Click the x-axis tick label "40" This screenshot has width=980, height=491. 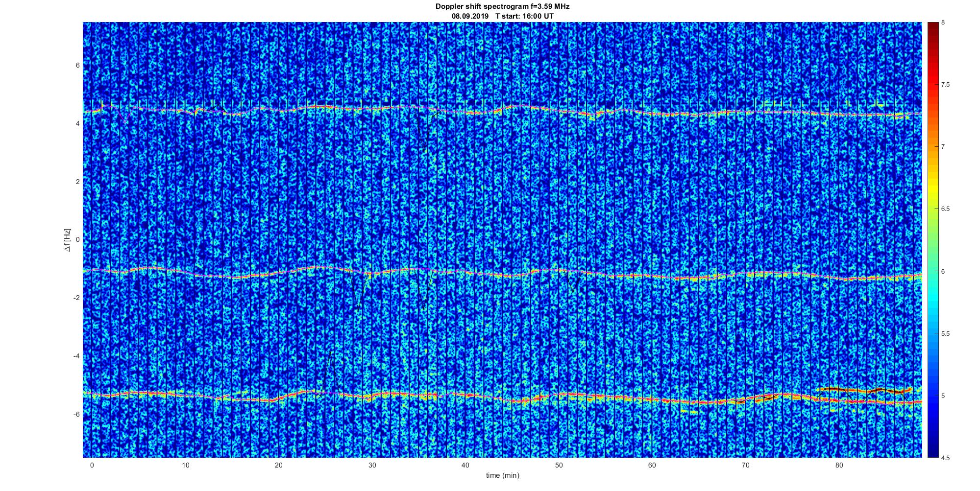coord(465,466)
